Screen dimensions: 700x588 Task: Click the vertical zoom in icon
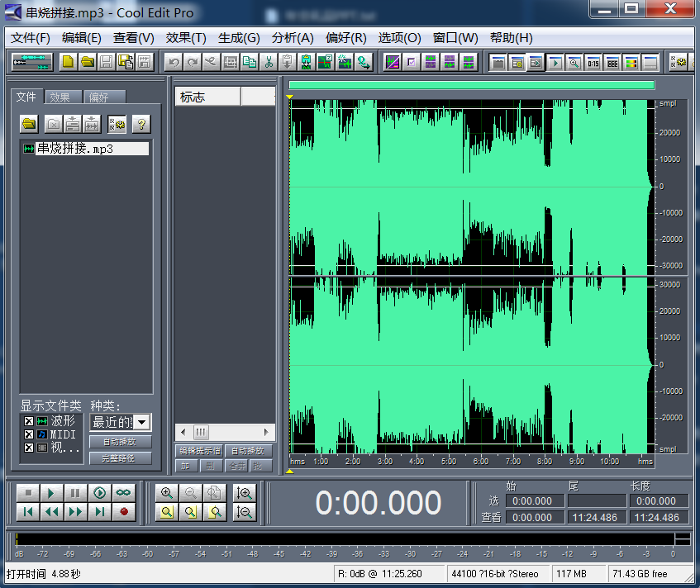tap(244, 493)
